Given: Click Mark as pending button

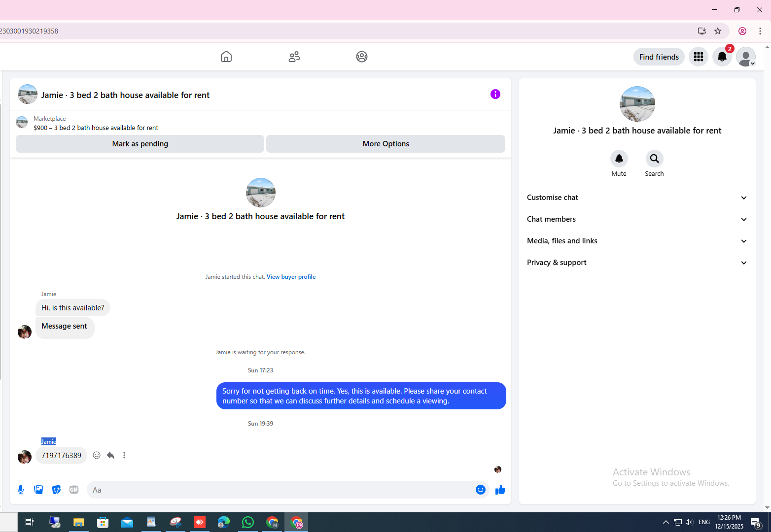Looking at the screenshot, I should pos(140,144).
